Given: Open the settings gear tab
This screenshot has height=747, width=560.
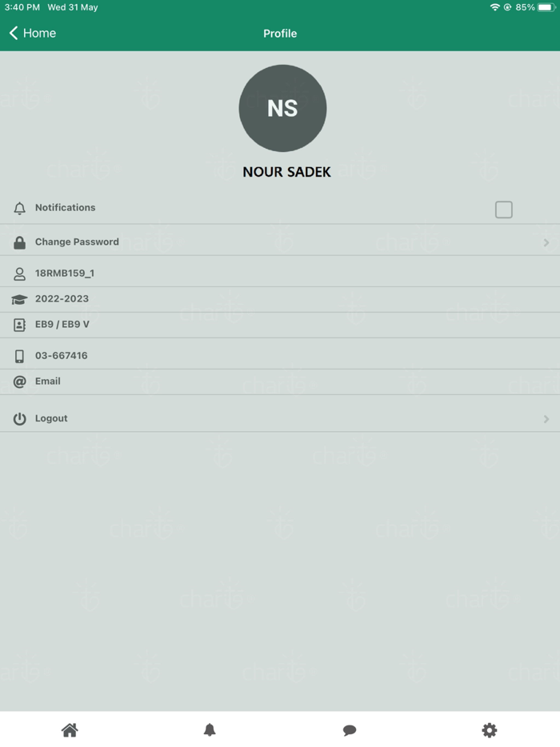Looking at the screenshot, I should [x=490, y=730].
